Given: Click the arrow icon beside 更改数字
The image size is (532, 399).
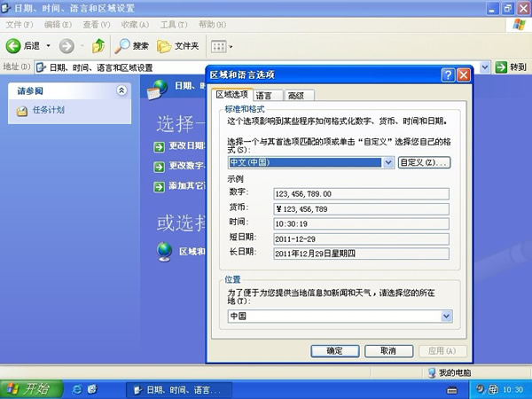Looking at the screenshot, I should (159, 167).
